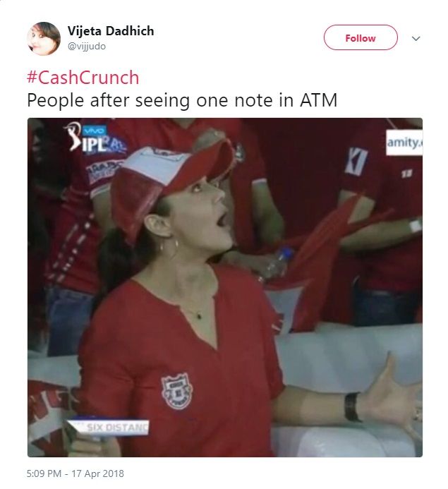This screenshot has height=489, width=448.
Task: Click the Vivo IPL logo in photo
Action: (94, 138)
